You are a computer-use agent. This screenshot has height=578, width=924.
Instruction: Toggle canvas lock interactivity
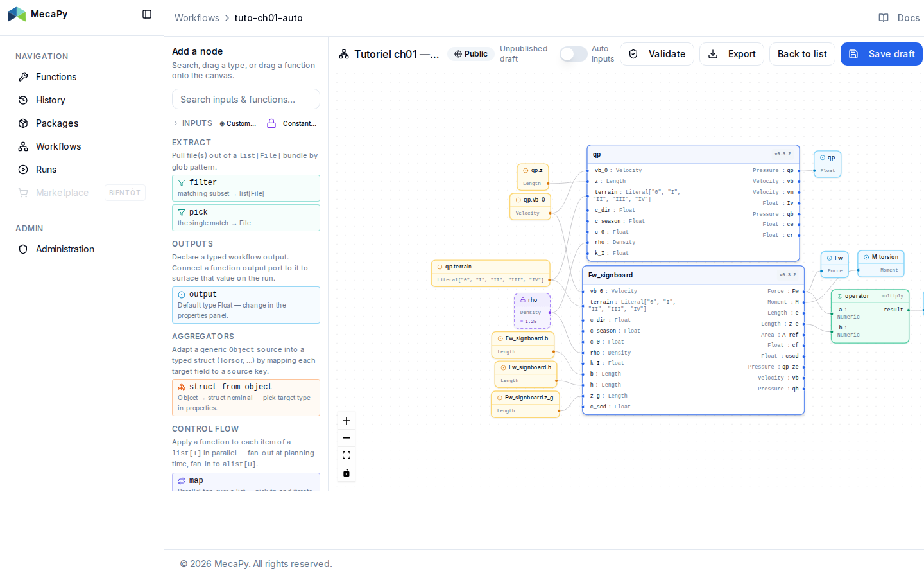(346, 473)
